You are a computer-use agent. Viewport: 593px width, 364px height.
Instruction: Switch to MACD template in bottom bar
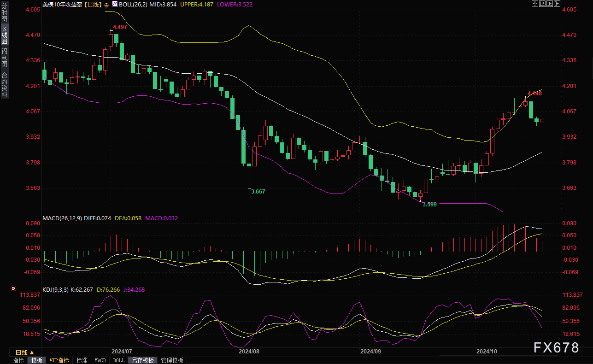(x=100, y=360)
